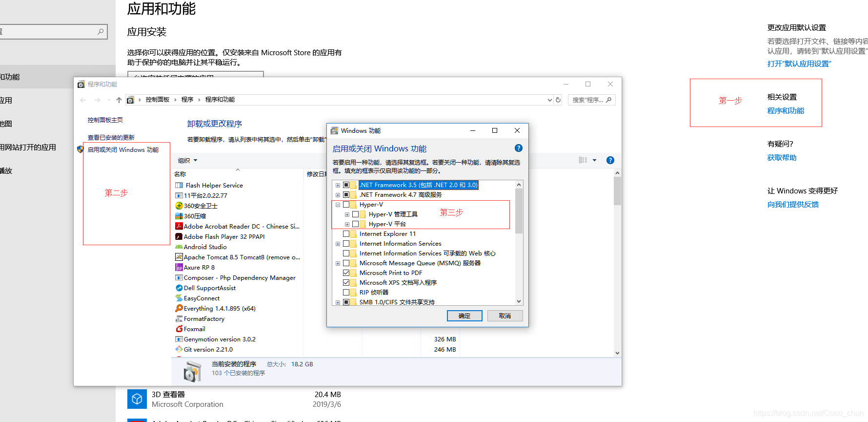Click help icon in Windows 功能 dialog

pos(519,148)
